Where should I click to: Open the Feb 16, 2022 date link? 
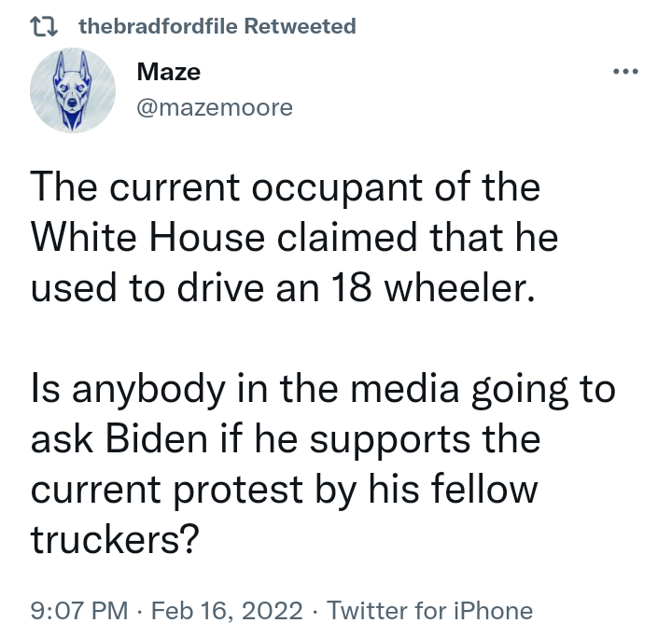(x=227, y=611)
